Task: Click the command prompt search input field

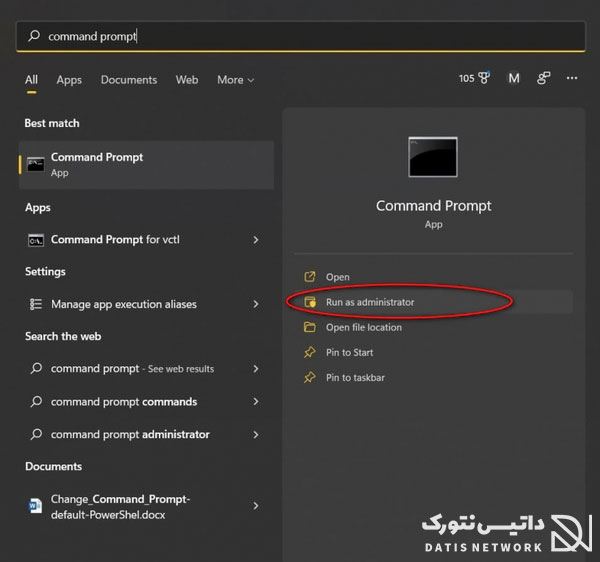Action: pos(301,36)
